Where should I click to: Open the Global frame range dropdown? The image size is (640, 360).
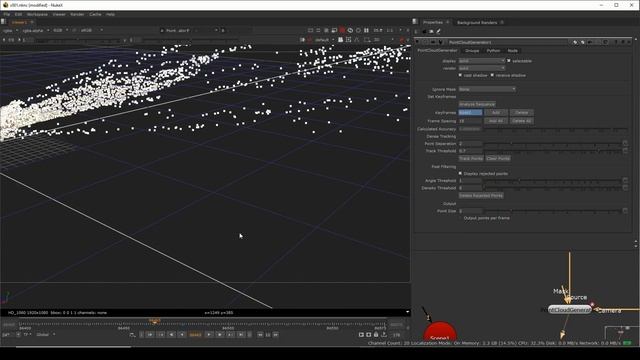(46, 335)
